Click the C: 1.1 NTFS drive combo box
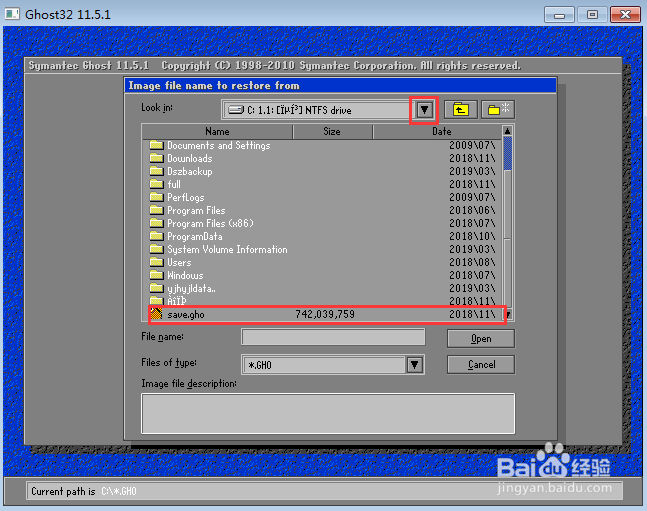This screenshot has width=647, height=511. coord(328,110)
